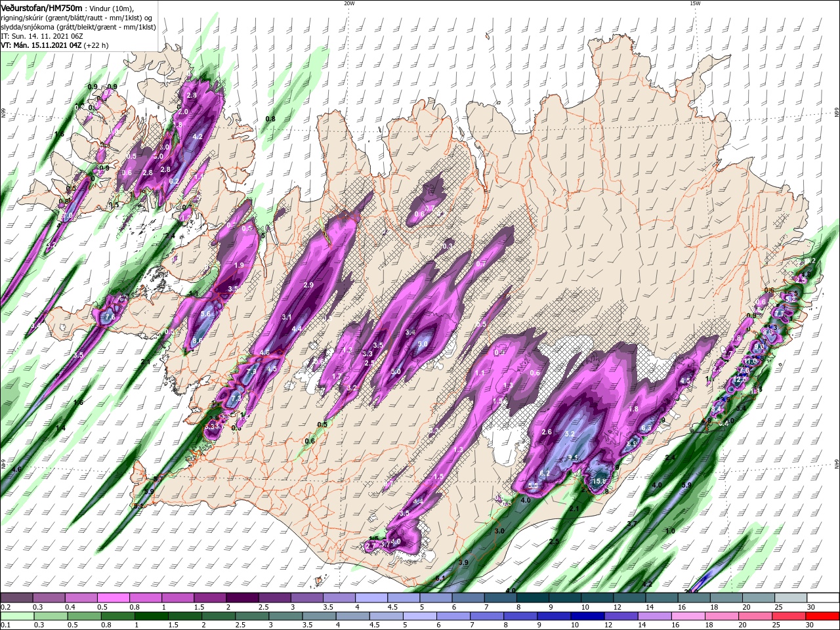The image size is (840, 630).
Task: Click the light pink 16 rain legend swatch
Action: (688, 616)
